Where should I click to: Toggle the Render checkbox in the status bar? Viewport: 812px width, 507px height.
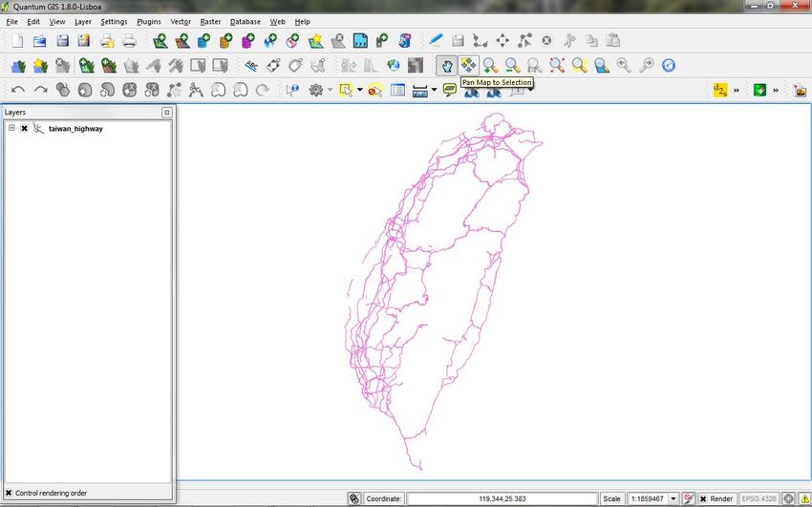coord(703,498)
